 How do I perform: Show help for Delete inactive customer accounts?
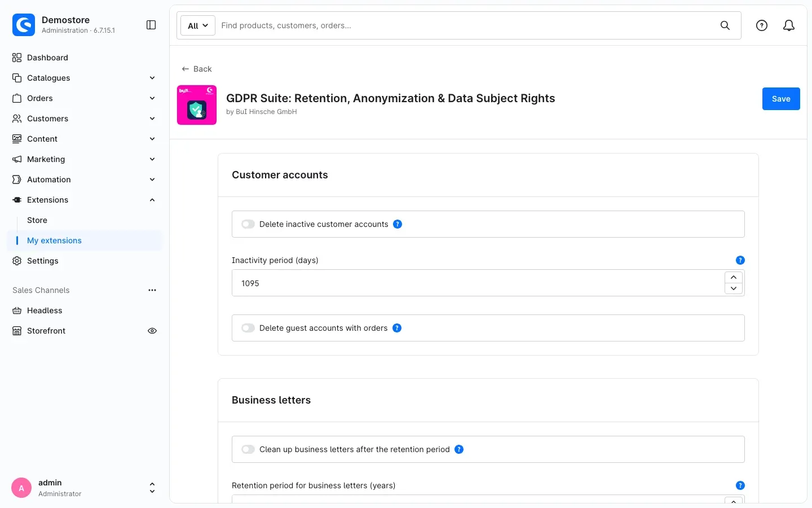pos(398,224)
